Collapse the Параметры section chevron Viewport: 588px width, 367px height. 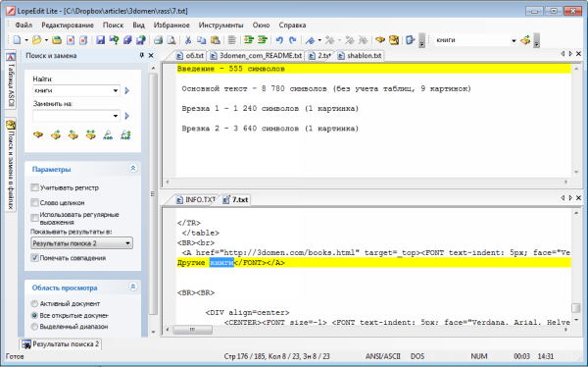point(132,168)
